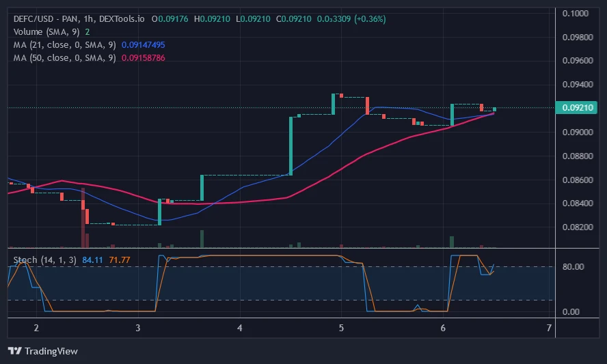Click the MA 50 value 0.09158786
The image size is (607, 364).
(x=143, y=57)
